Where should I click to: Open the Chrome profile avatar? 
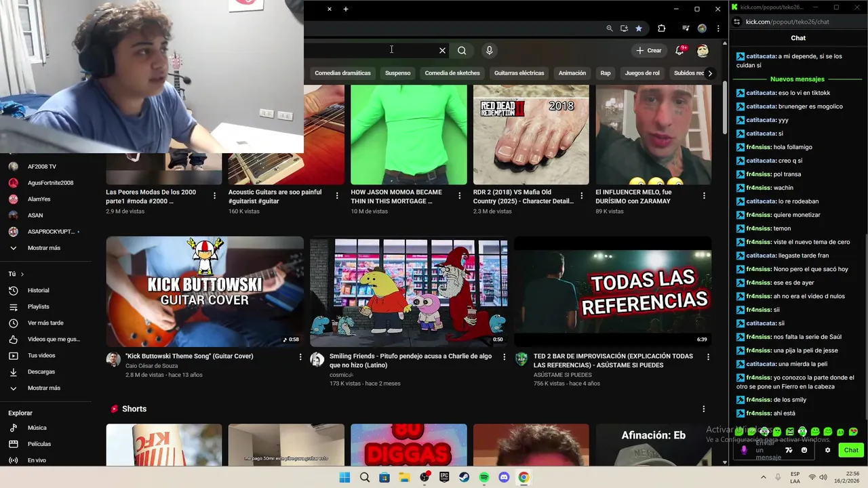[702, 28]
